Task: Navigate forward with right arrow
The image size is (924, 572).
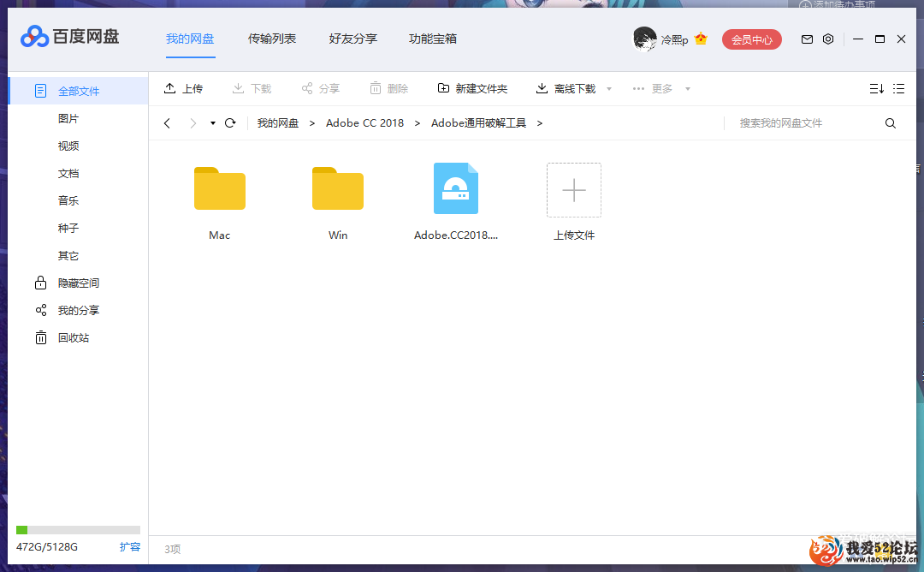Action: (192, 122)
